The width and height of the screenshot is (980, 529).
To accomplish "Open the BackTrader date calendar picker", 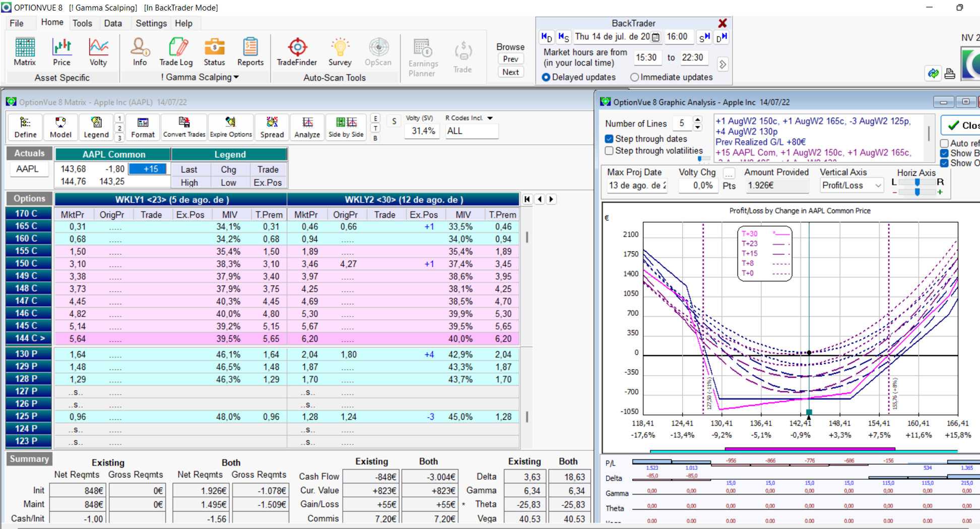I will click(x=655, y=37).
